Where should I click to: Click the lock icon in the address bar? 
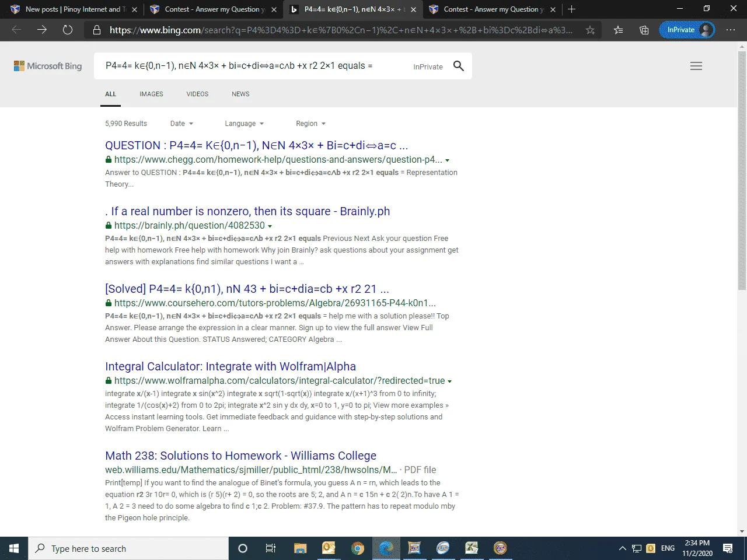[97, 30]
